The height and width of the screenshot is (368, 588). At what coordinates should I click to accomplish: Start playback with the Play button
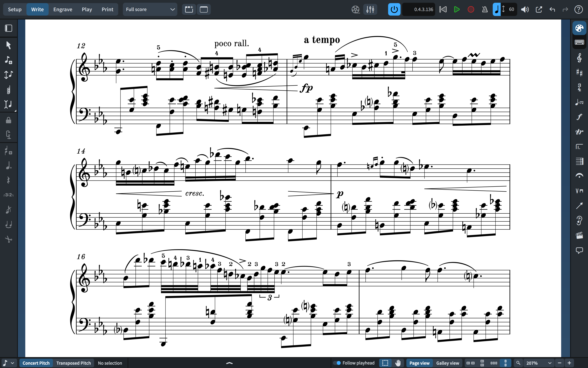457,9
